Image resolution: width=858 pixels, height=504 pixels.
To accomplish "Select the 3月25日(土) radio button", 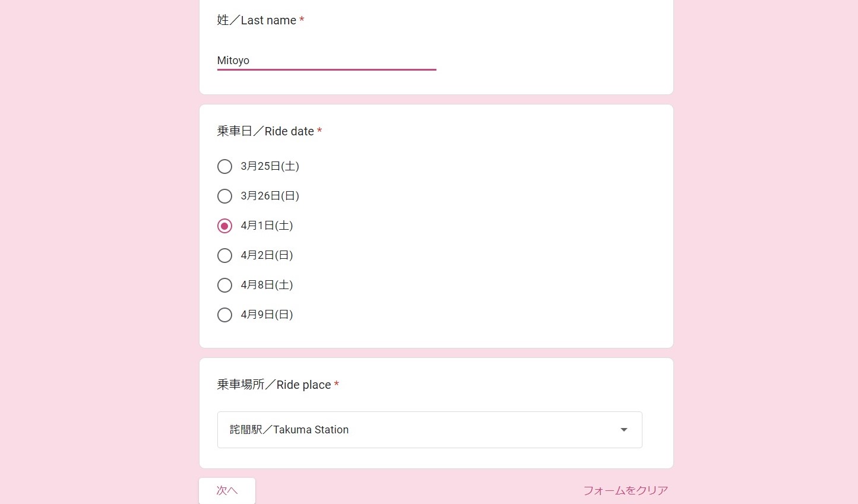I will tap(224, 166).
